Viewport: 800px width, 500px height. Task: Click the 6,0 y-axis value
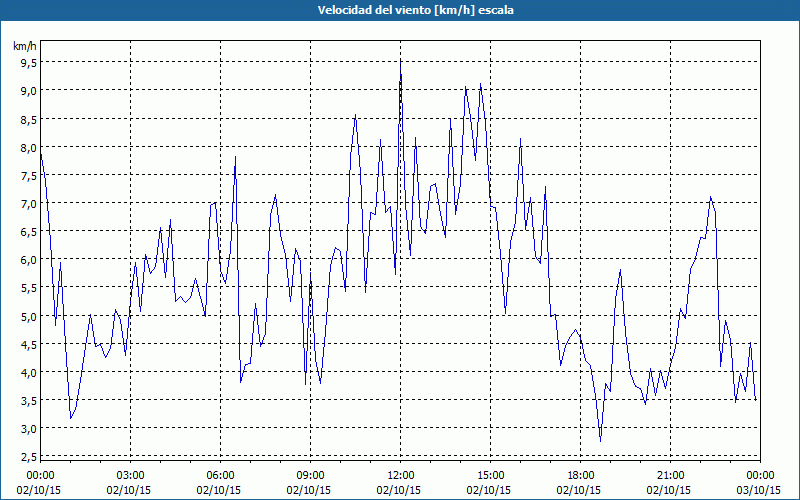(x=28, y=260)
